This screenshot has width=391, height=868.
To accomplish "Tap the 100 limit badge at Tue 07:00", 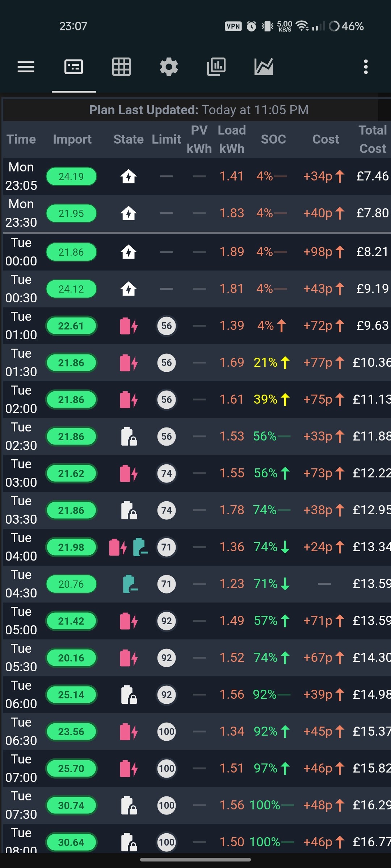I will pyautogui.click(x=167, y=769).
